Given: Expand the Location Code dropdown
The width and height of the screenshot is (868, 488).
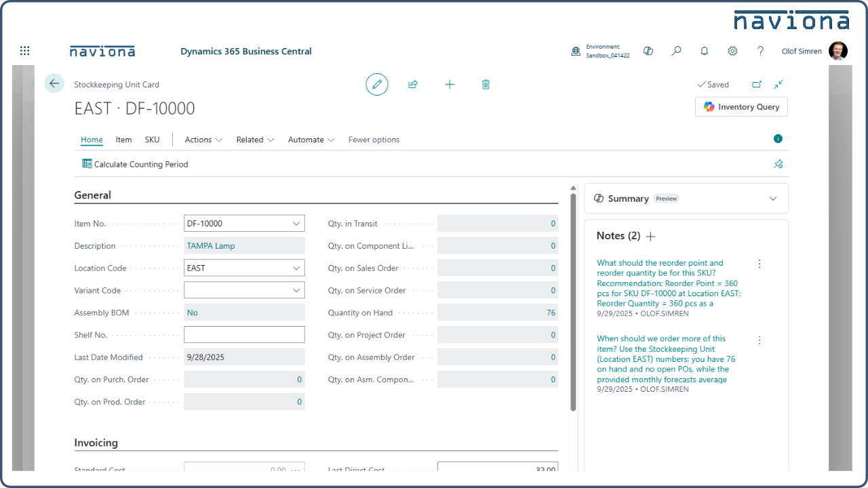Looking at the screenshot, I should point(296,268).
